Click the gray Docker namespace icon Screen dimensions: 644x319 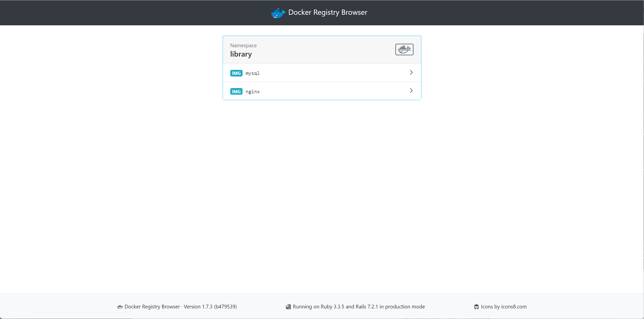[x=404, y=49]
